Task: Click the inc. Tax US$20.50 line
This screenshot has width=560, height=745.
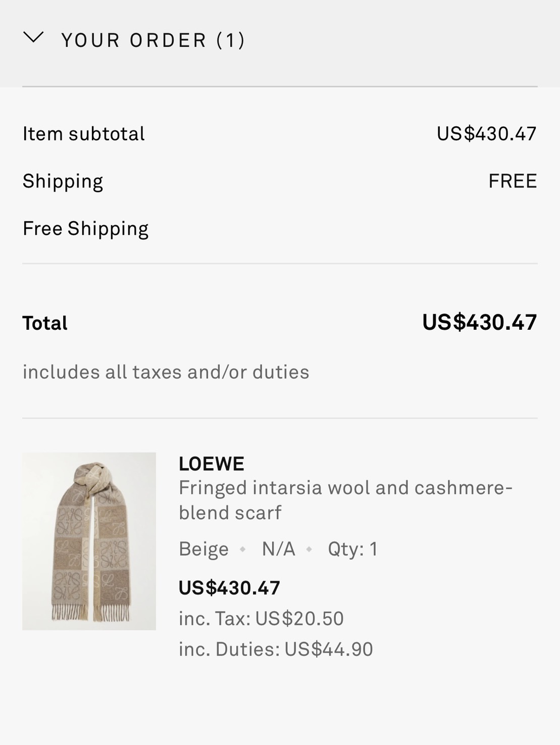Action: click(261, 619)
